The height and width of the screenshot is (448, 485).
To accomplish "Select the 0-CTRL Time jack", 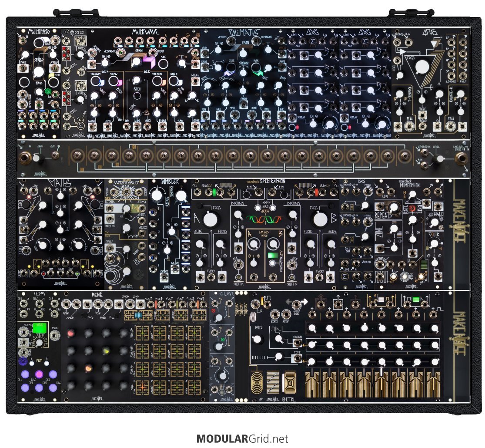I will pyautogui.click(x=297, y=358).
